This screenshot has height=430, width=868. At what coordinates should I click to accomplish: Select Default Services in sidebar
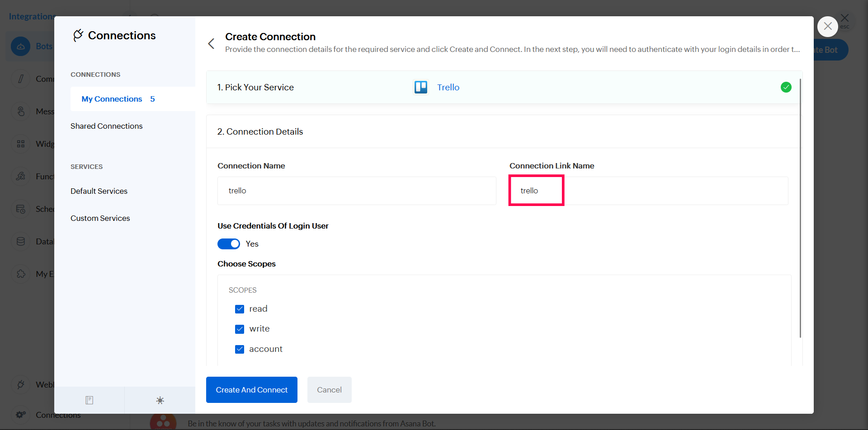click(99, 191)
